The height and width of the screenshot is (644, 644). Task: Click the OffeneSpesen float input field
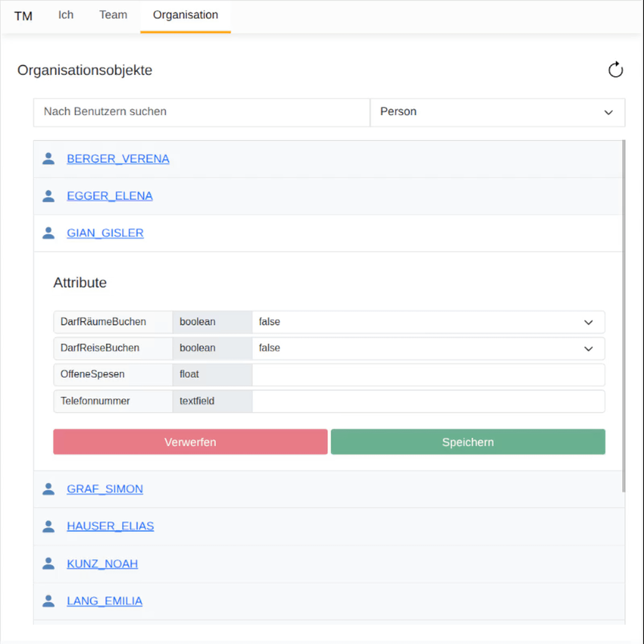tap(428, 374)
